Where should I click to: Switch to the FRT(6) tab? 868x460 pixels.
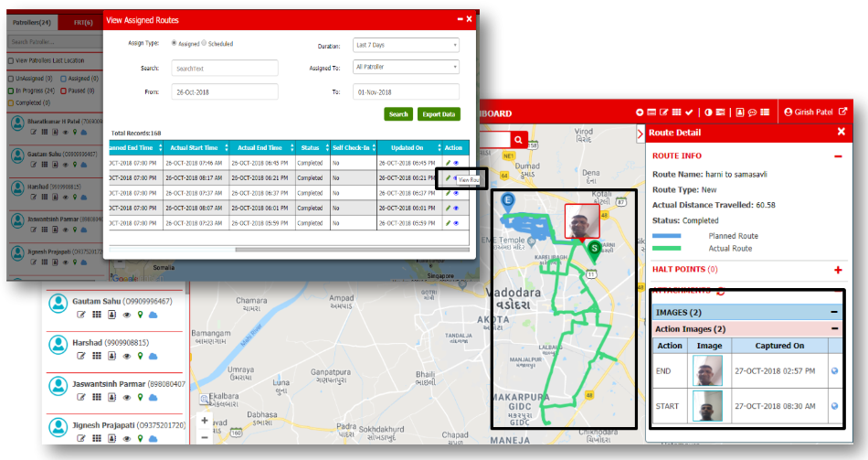[83, 23]
